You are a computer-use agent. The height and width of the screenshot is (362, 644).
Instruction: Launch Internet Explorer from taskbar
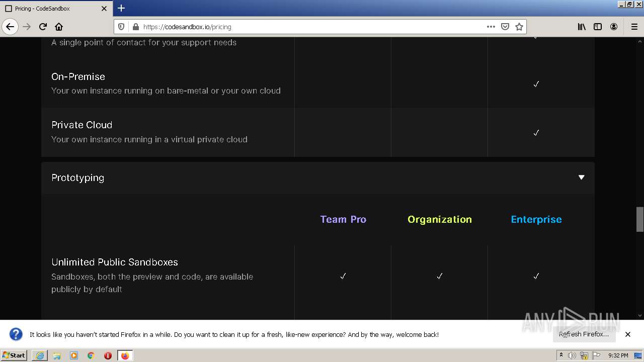pyautogui.click(x=40, y=355)
